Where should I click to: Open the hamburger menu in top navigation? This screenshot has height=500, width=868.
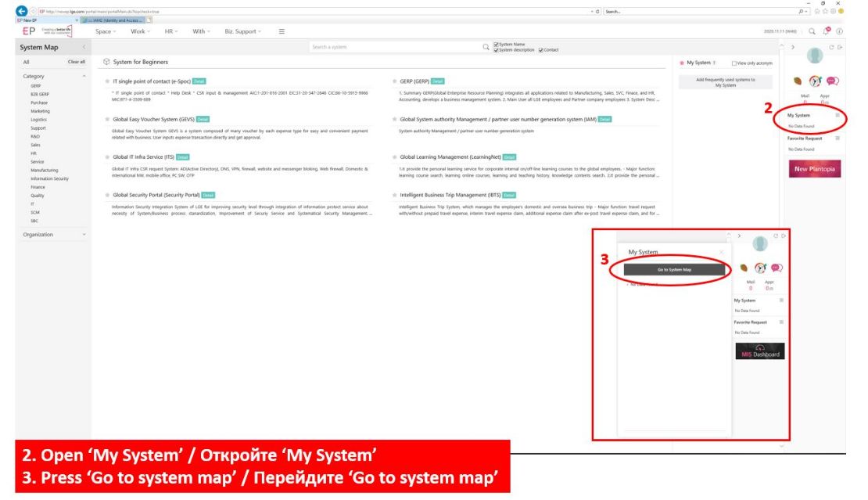tap(282, 31)
